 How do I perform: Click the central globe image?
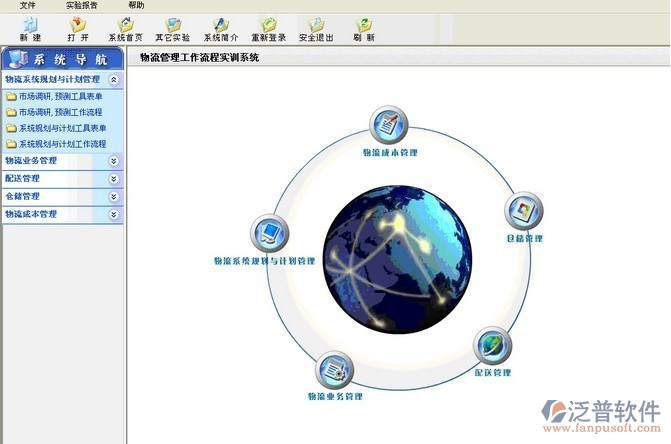398,259
